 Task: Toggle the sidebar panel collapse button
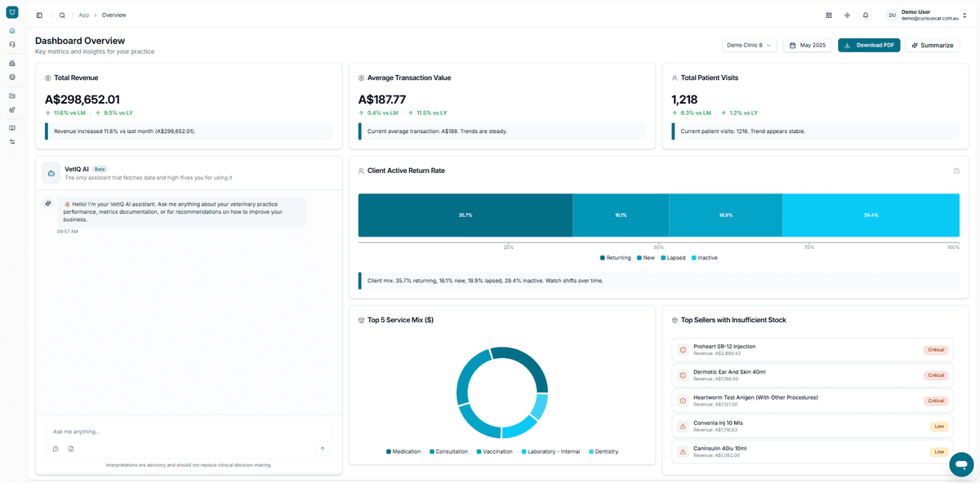[39, 15]
